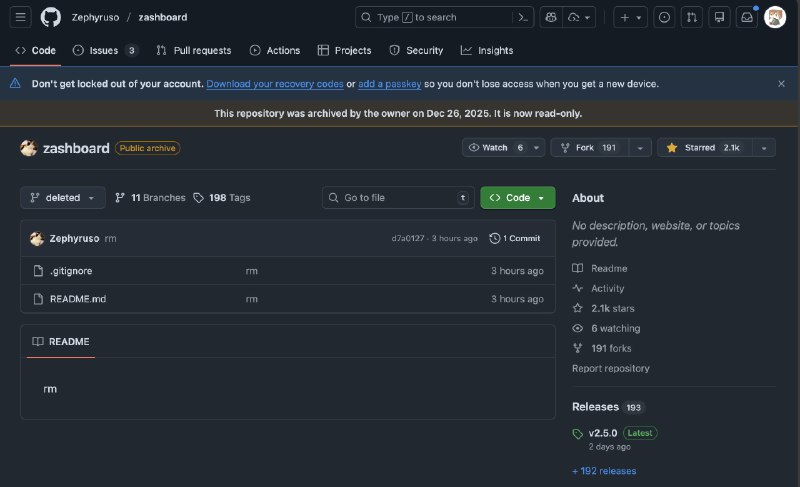Image resolution: width=800 pixels, height=487 pixels.
Task: Go to GitHub home via Octocat logo
Action: coord(51,17)
